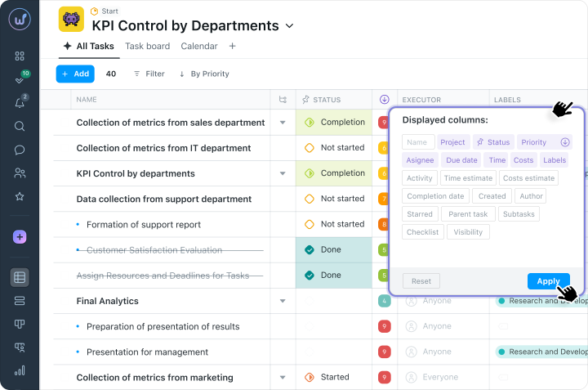This screenshot has height=390, width=588.
Task: Click the search icon in left sidebar
Action: 20,126
